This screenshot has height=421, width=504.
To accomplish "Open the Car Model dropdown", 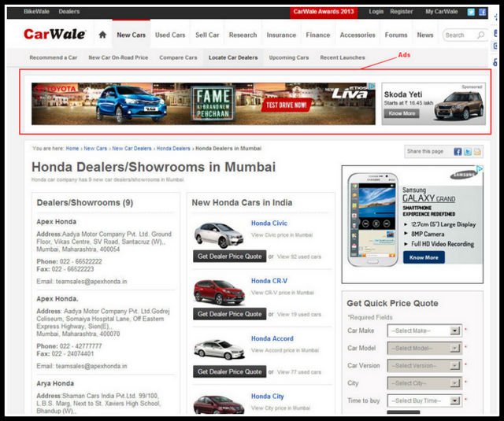I will tap(424, 348).
